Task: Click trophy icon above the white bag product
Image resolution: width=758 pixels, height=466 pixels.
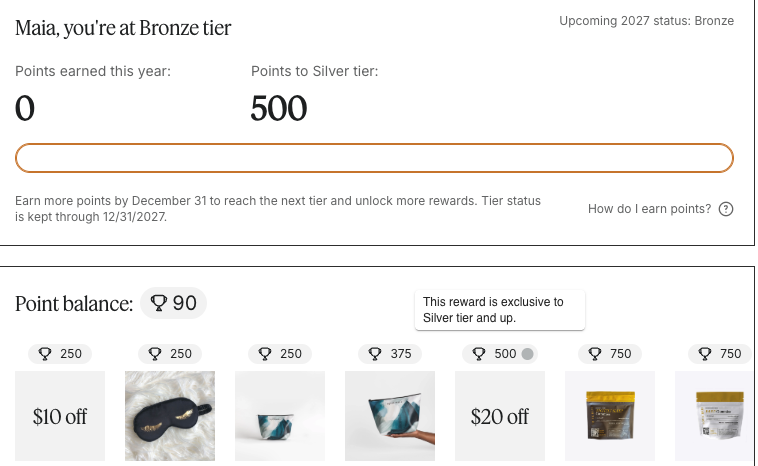Action: point(705,354)
